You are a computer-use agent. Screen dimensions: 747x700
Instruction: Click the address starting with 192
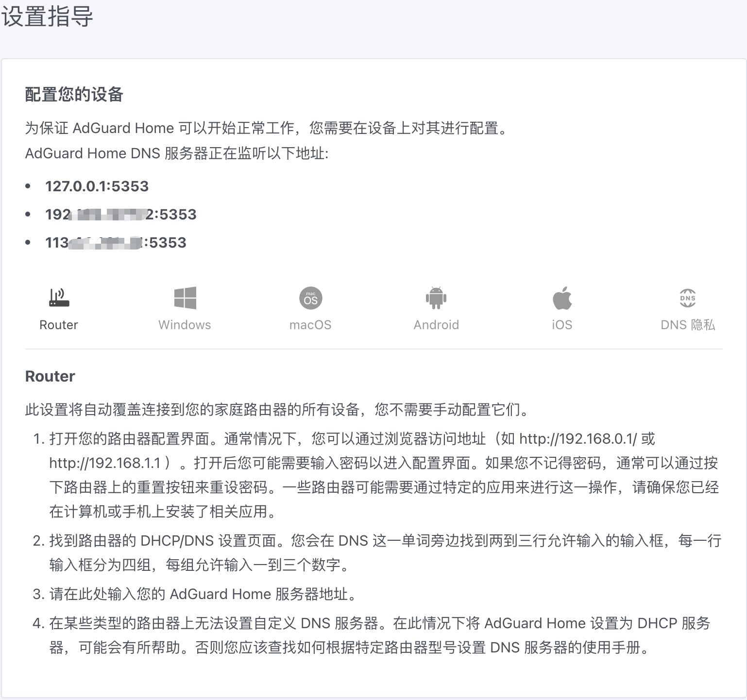tap(121, 215)
